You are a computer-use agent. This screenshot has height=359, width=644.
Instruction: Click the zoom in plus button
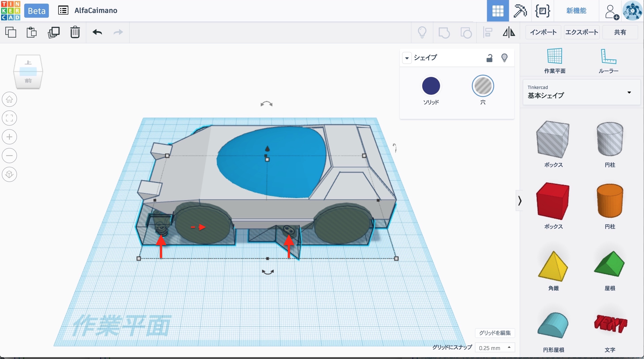tap(9, 137)
